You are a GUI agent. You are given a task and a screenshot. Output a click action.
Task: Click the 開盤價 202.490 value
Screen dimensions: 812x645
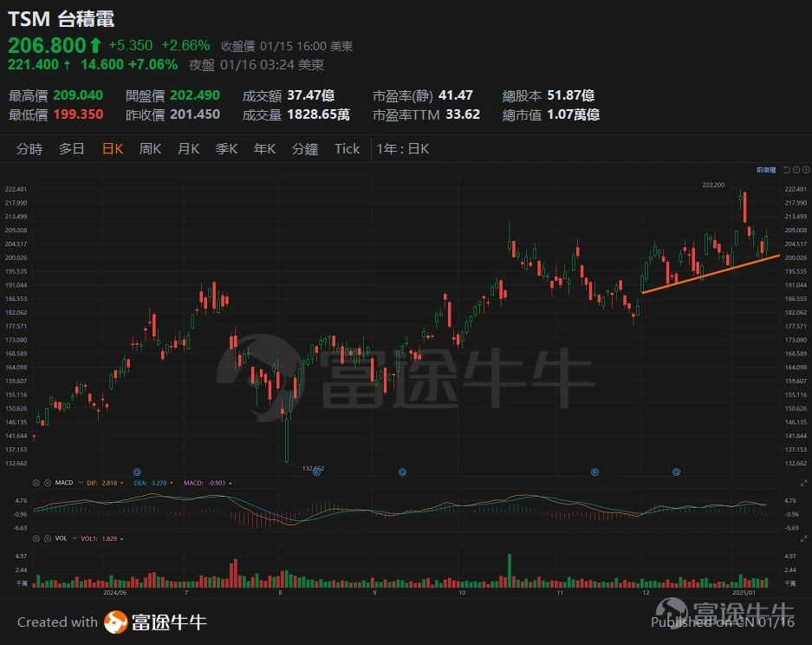coord(195,95)
